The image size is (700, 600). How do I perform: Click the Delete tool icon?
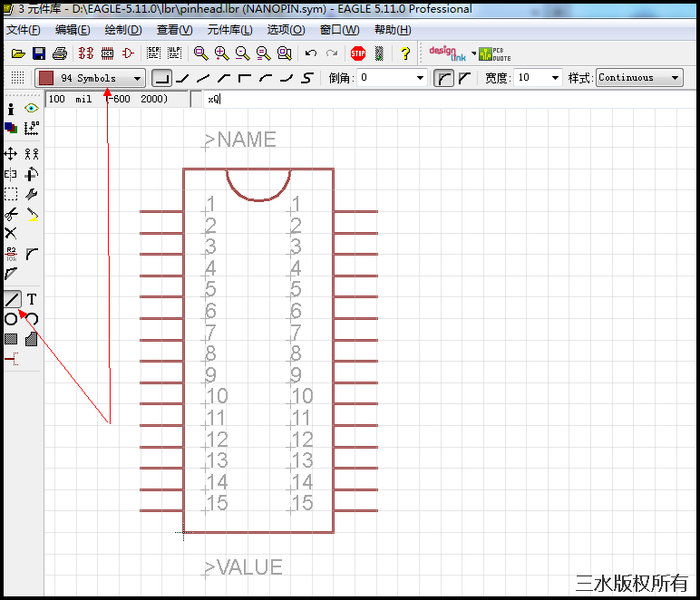11,234
